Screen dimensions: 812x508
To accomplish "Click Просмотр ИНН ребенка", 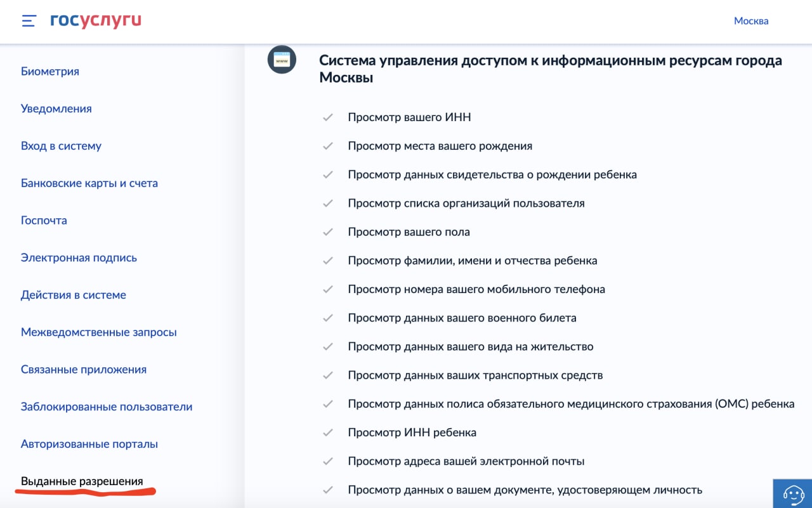I will pos(412,433).
